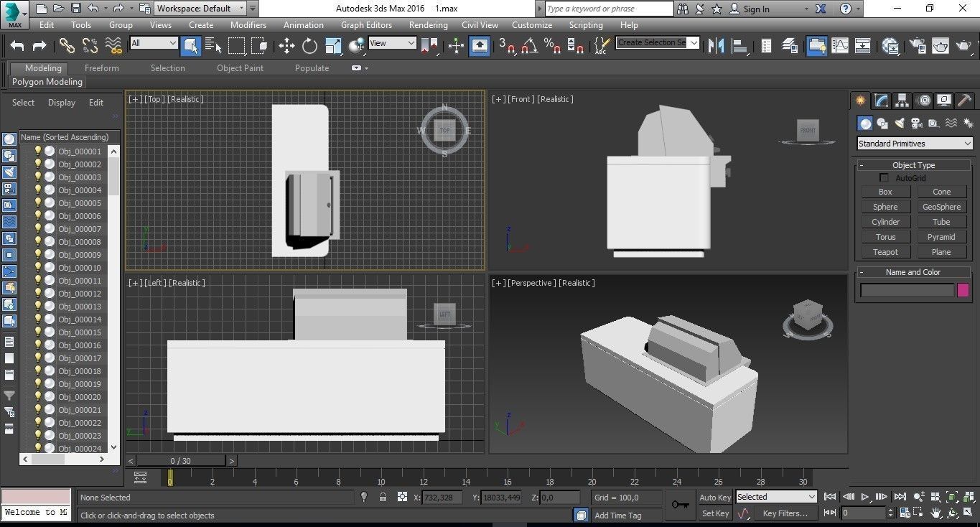
Task: Click the Pyramid primitive button
Action: 941,237
